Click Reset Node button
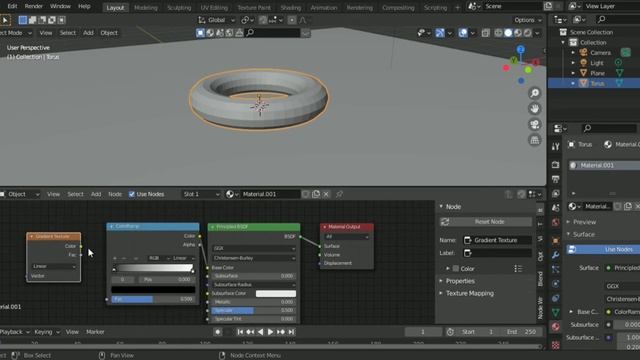640x360 pixels. click(x=486, y=222)
